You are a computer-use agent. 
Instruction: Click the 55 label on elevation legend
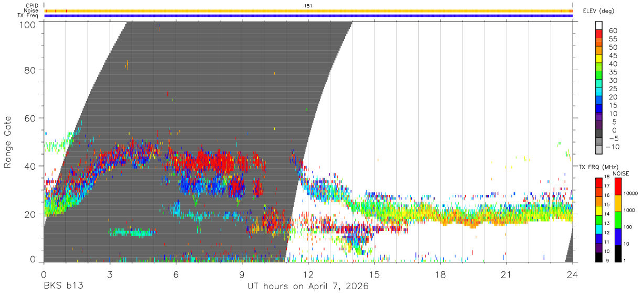[x=612, y=39]
